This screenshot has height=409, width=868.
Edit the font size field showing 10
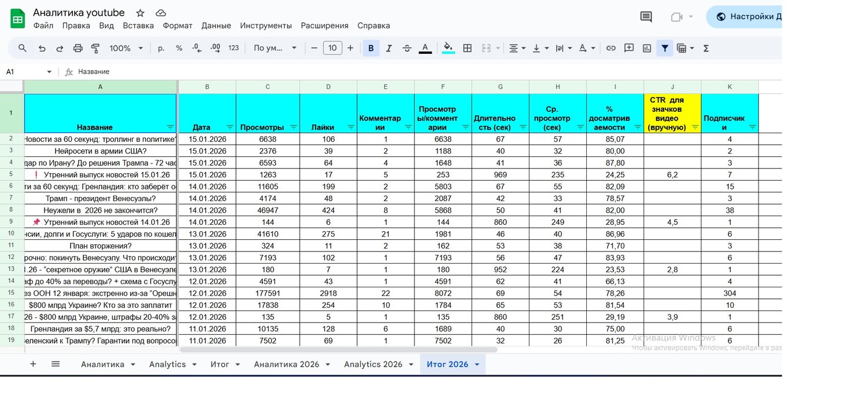(332, 48)
